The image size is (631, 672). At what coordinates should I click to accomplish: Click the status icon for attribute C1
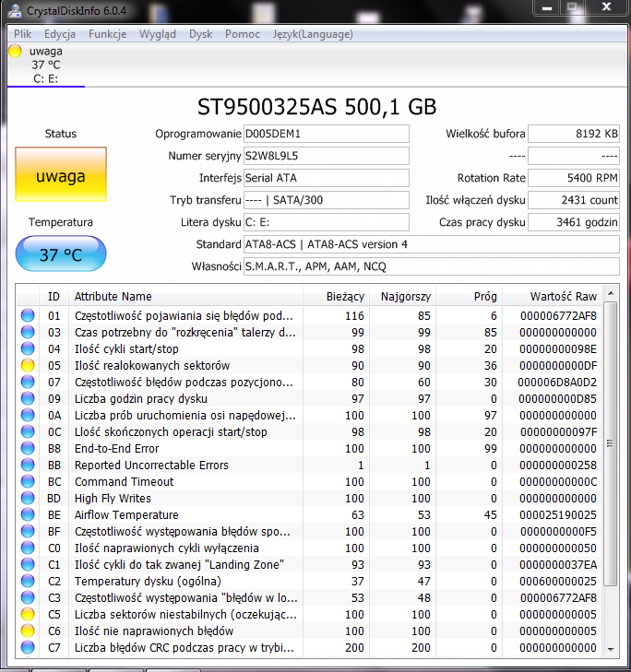pos(28,564)
